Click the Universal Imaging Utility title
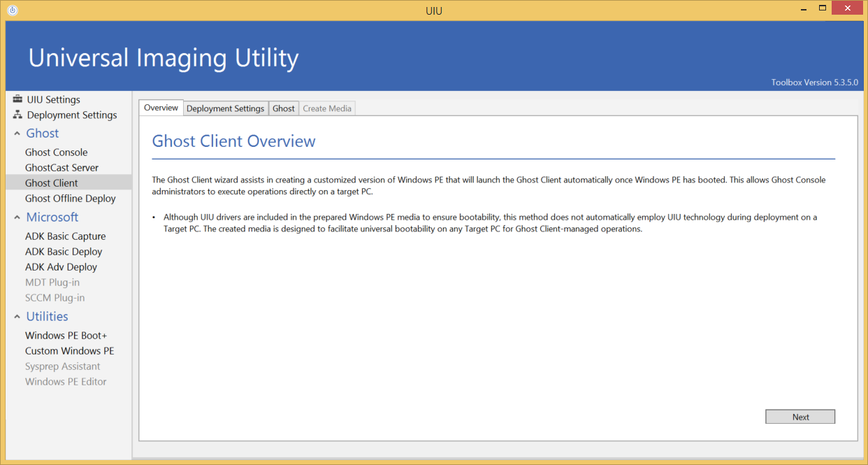868x465 pixels. pos(164,57)
